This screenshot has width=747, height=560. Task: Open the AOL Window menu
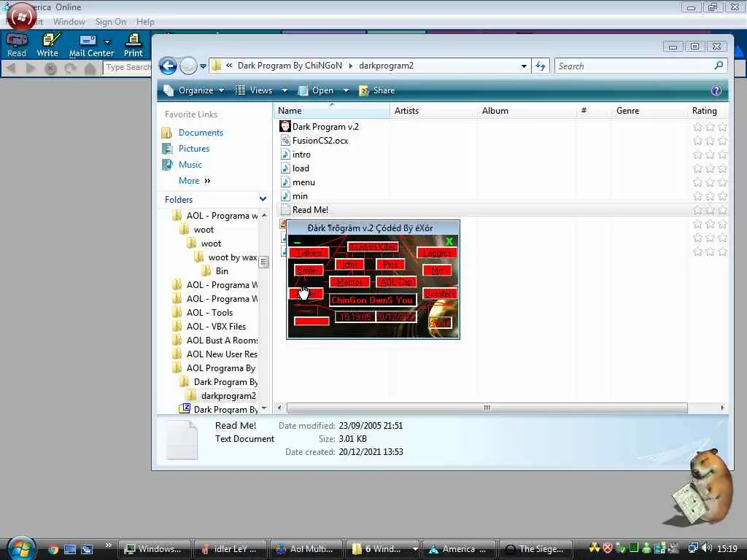pos(69,22)
